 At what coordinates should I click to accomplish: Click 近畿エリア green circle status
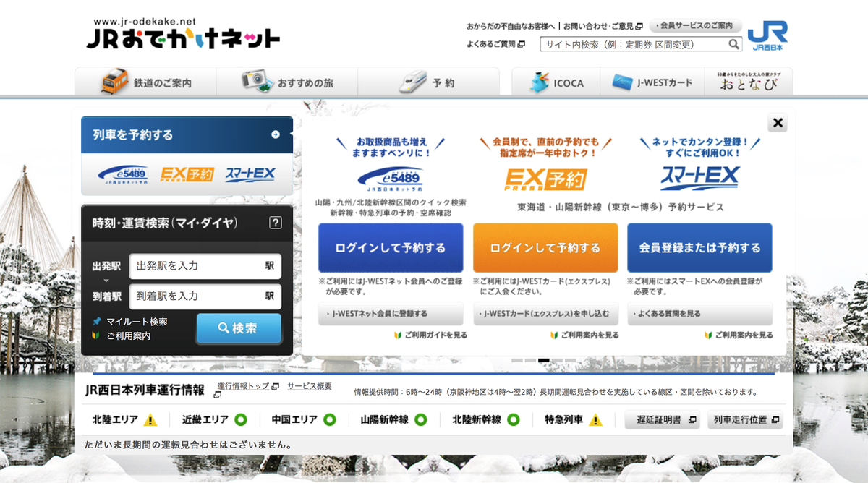tap(241, 419)
